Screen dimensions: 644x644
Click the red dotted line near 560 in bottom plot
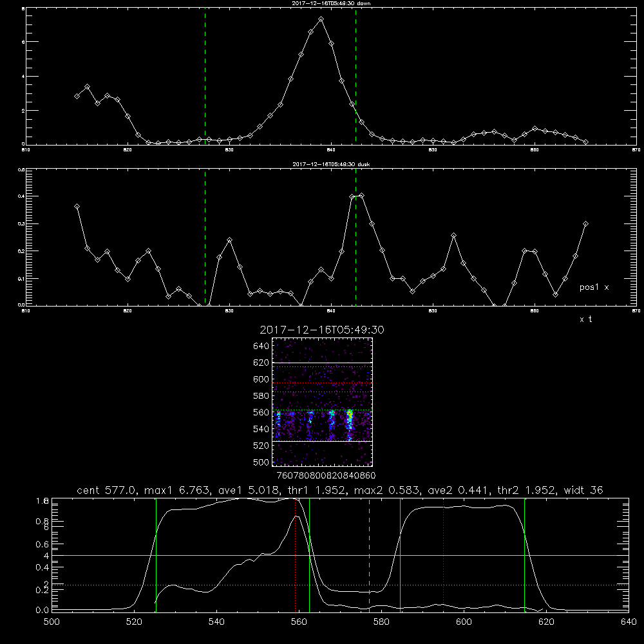pos(296,555)
